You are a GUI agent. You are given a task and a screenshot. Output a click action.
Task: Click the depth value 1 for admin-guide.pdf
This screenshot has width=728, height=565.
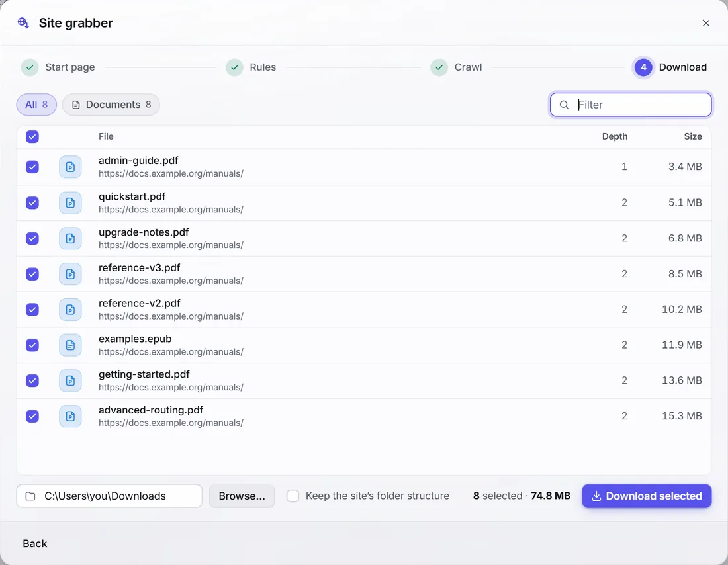625,167
